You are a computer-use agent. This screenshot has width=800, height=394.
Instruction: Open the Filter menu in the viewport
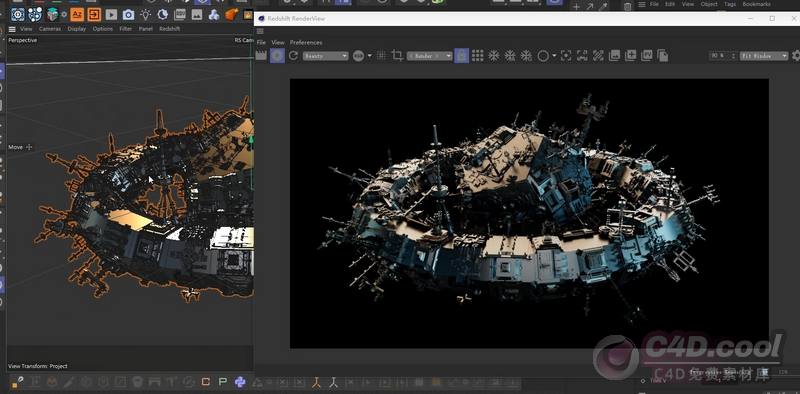[126, 29]
